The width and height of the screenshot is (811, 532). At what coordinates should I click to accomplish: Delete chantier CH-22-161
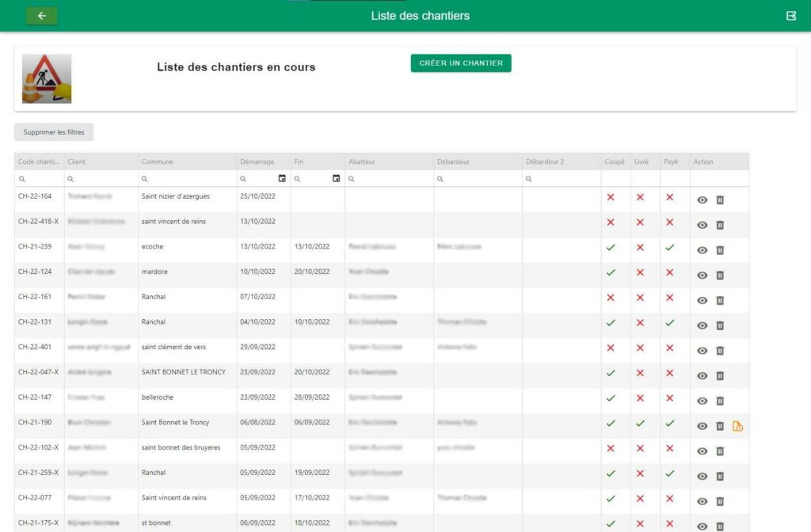coord(720,300)
